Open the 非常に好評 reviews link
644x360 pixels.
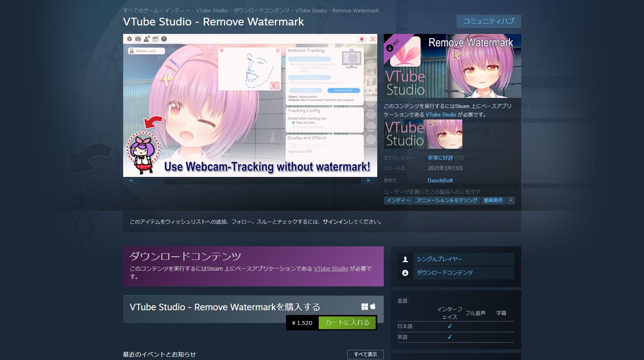[x=440, y=158]
